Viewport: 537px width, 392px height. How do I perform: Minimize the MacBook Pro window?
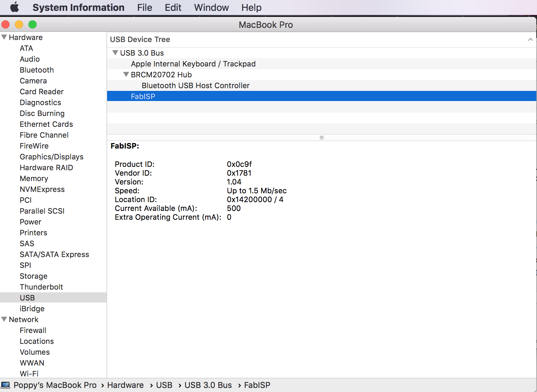(19, 24)
